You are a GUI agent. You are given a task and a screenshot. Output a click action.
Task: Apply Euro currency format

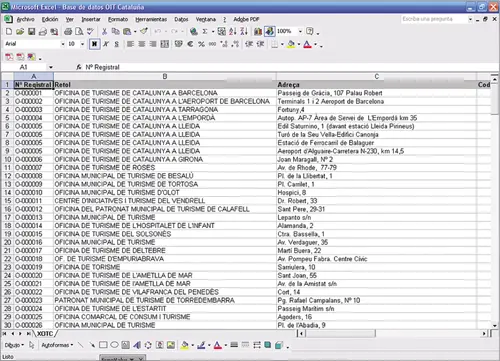tap(190, 44)
